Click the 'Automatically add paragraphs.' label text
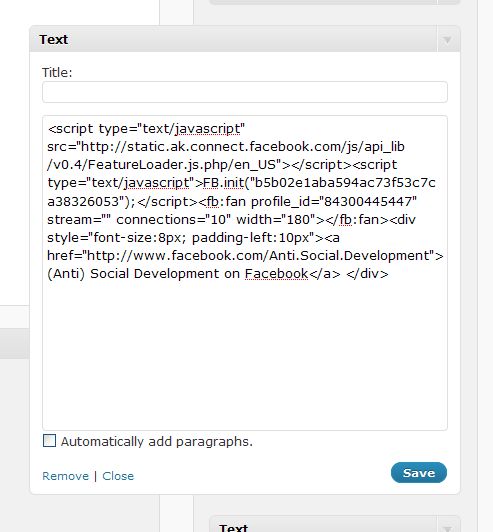The image size is (493, 532). (x=157, y=441)
